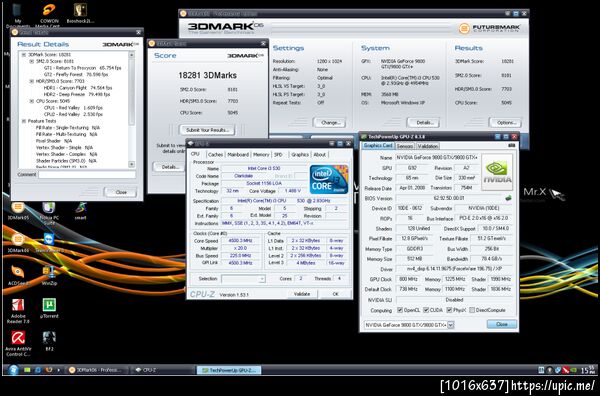
Task: Switch to the Sensors tab in GPU-Z
Action: point(405,146)
